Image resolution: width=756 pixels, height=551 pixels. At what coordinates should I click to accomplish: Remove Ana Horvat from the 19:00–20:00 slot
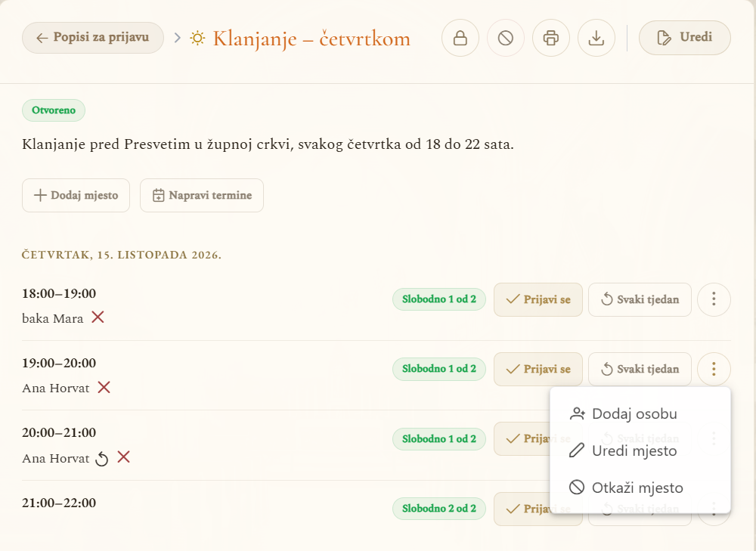[x=104, y=387]
